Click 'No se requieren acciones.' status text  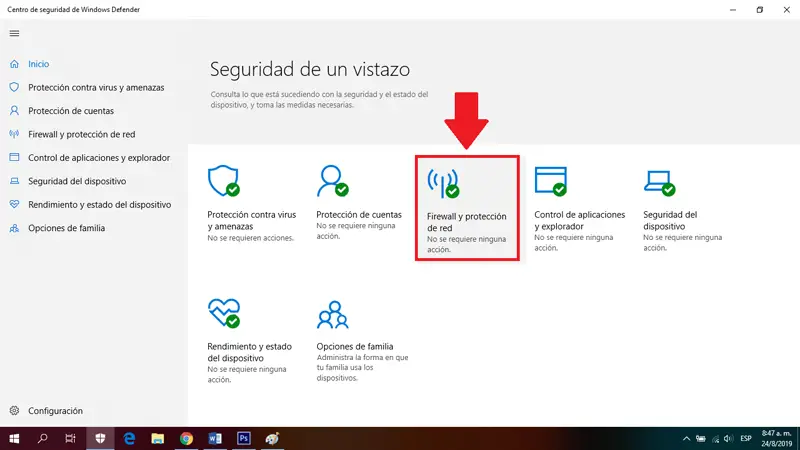click(251, 238)
